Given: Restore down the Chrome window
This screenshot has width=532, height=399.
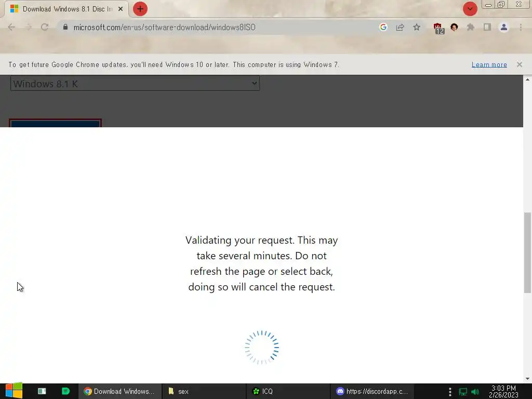Looking at the screenshot, I should tap(501, 4).
